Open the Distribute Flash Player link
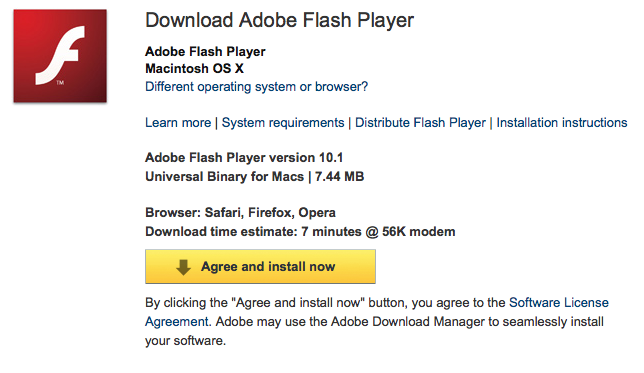The image size is (644, 373). [x=420, y=122]
